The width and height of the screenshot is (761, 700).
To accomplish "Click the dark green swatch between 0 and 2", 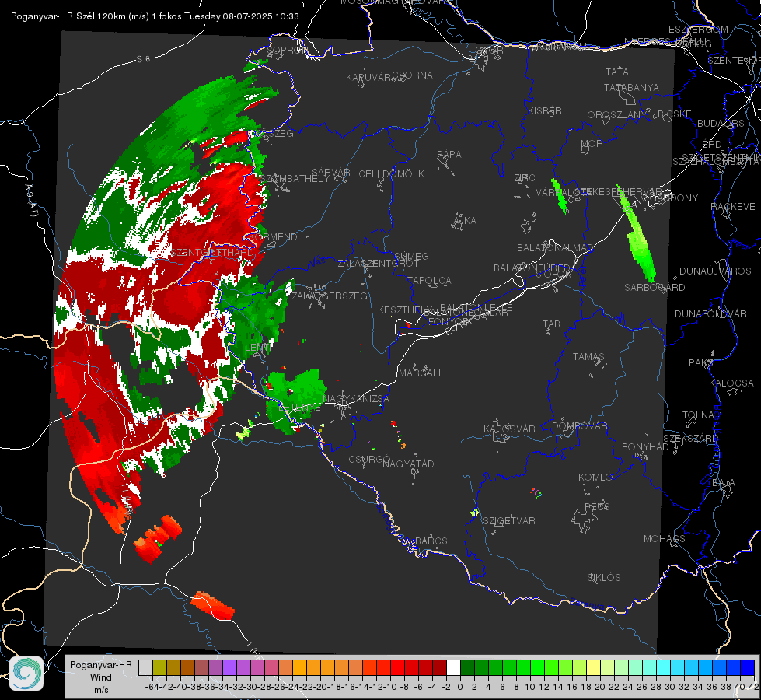I will pyautogui.click(x=467, y=667).
